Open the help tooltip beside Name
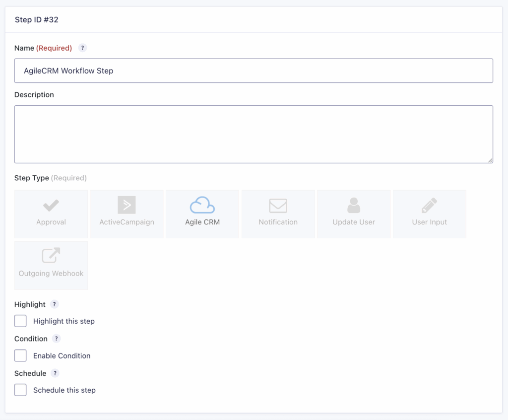Screen dimensions: 508x420 tap(82, 48)
